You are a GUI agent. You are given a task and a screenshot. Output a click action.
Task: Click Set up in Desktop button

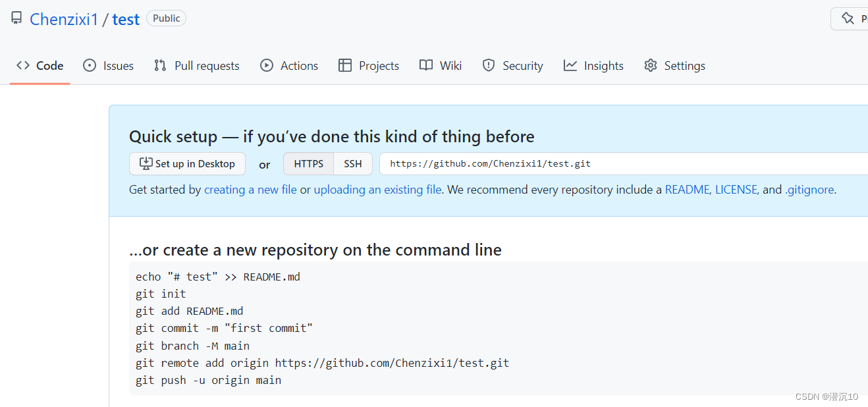click(187, 164)
